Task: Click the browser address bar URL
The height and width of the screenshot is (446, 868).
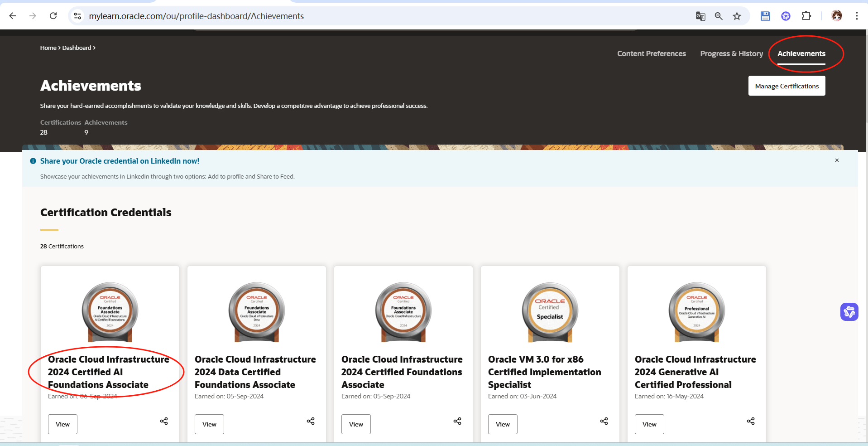Action: click(x=196, y=16)
